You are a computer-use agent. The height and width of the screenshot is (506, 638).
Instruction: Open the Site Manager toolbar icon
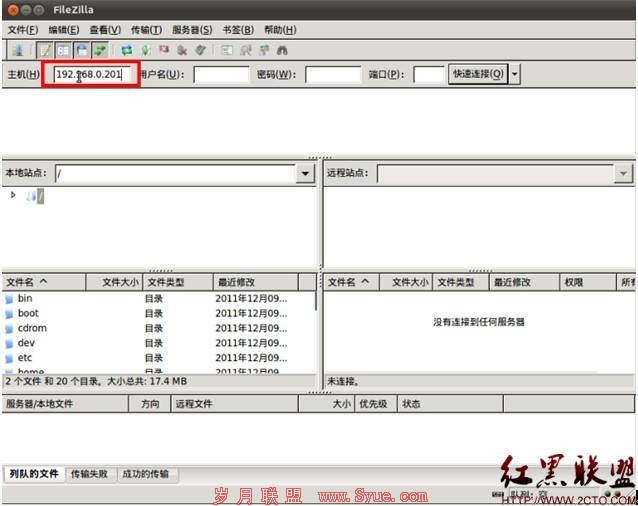(x=18, y=50)
